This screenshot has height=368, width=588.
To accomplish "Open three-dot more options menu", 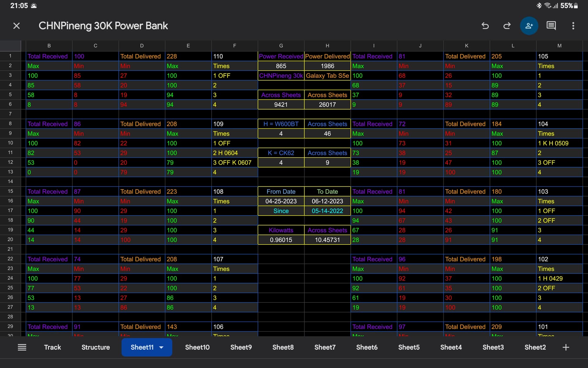I will (x=573, y=26).
